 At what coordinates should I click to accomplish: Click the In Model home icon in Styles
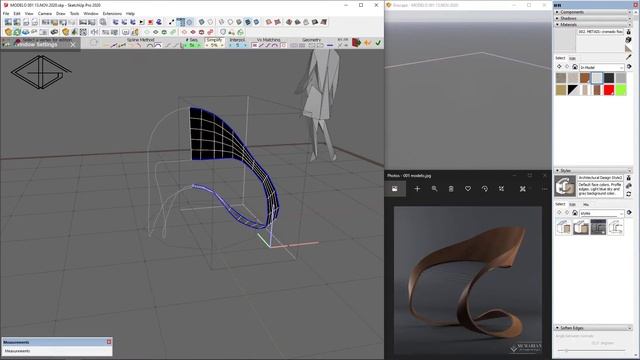click(x=575, y=213)
